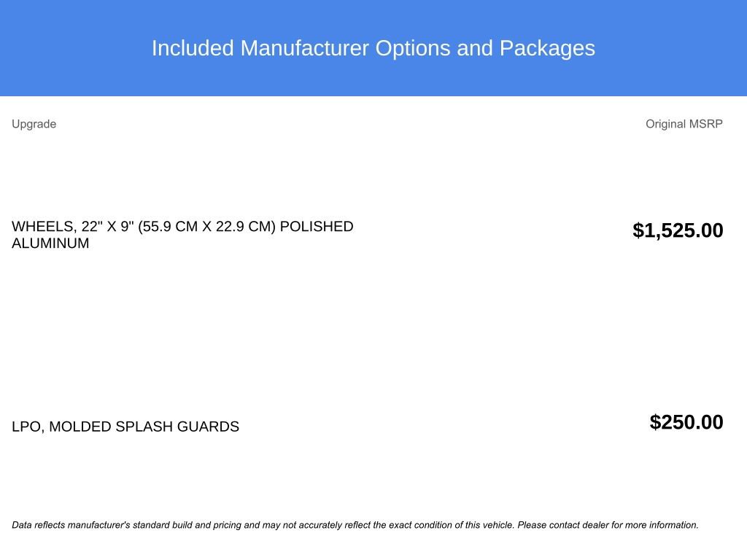Click the "Original MSRP" column header

[684, 124]
